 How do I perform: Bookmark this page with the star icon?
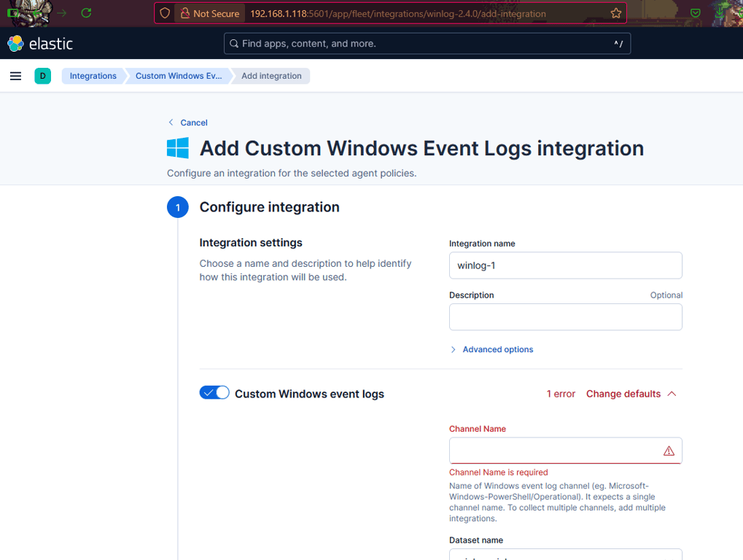[x=615, y=13]
